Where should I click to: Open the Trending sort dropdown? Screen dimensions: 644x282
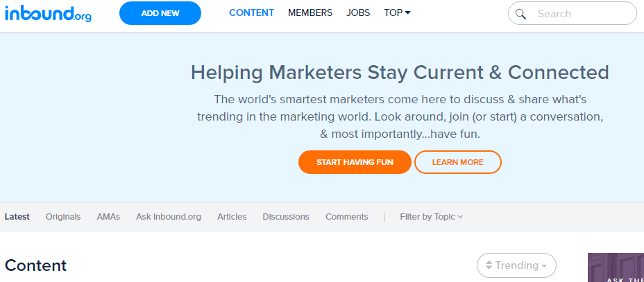[516, 265]
